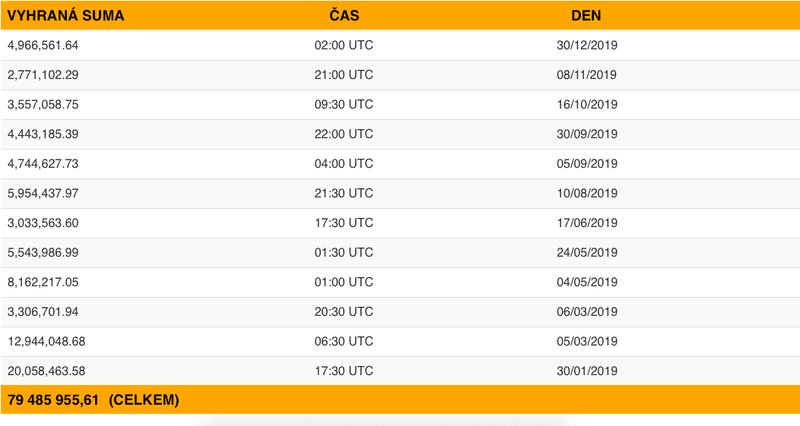
Task: Click the date 10/08/2019
Action: (x=587, y=193)
